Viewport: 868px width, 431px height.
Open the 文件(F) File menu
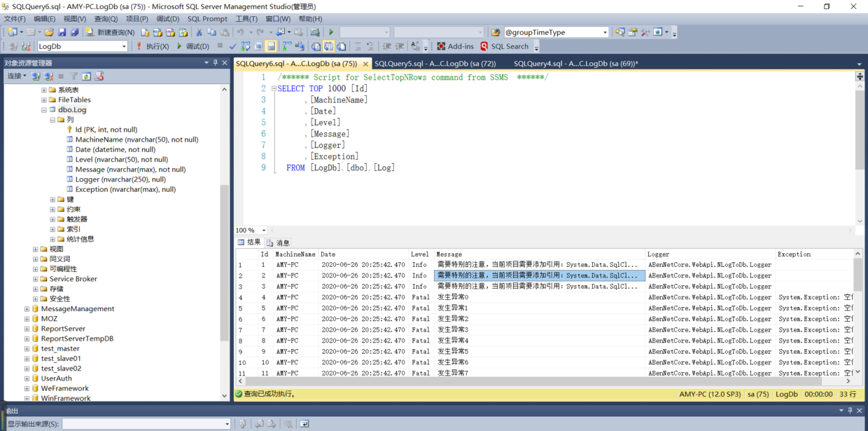pyautogui.click(x=15, y=19)
